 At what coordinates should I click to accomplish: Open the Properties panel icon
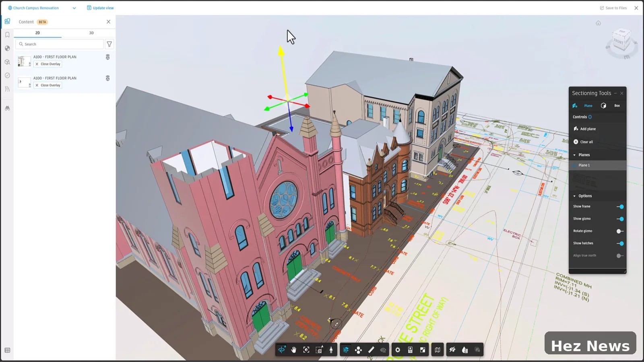pyautogui.click(x=410, y=350)
